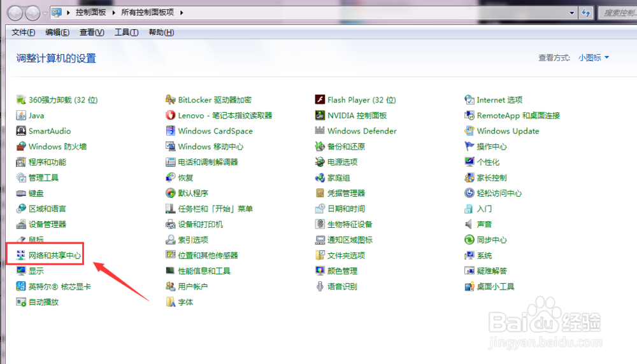Open recent pages dropdown next to Forward
Image resolution: width=637 pixels, height=364 pixels.
45,13
